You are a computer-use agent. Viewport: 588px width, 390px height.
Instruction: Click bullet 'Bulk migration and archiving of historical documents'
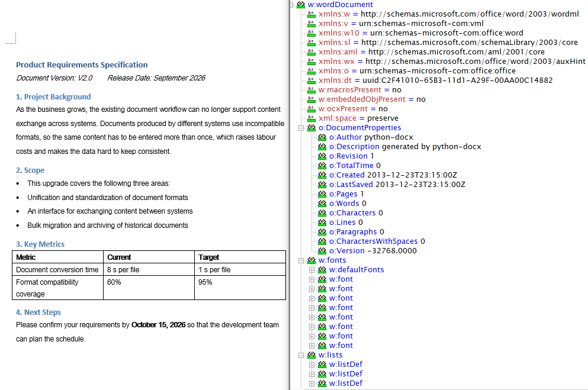pos(108,225)
